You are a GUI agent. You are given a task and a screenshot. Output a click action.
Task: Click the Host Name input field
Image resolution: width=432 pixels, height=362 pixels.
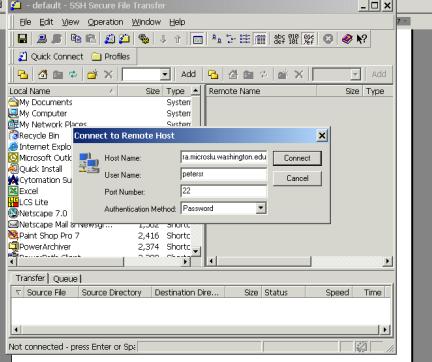(224, 157)
